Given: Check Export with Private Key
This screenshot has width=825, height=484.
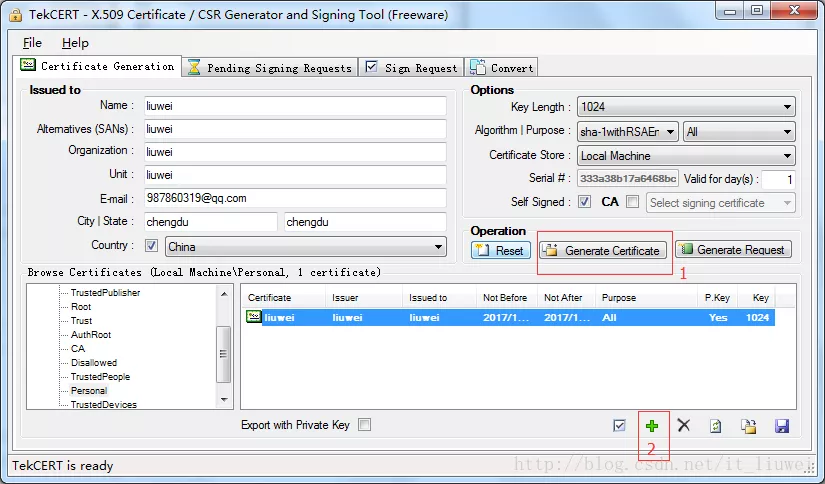Looking at the screenshot, I should pyautogui.click(x=365, y=425).
